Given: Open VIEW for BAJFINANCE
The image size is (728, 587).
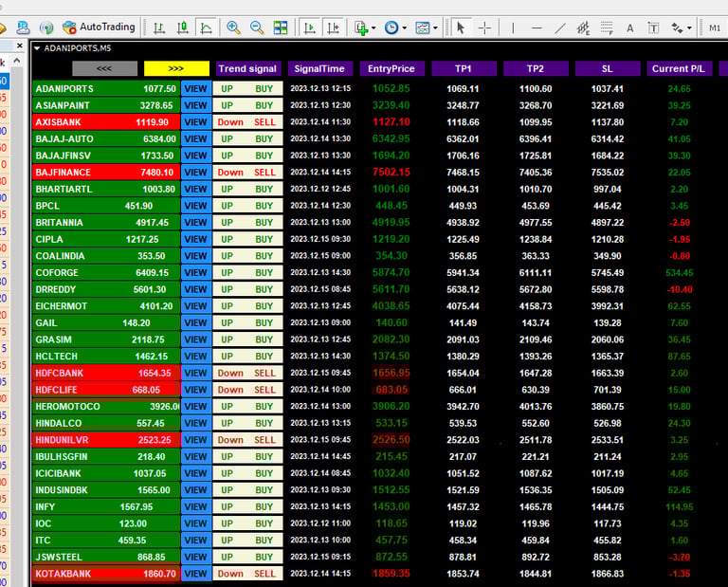Looking at the screenshot, I should click(196, 173).
